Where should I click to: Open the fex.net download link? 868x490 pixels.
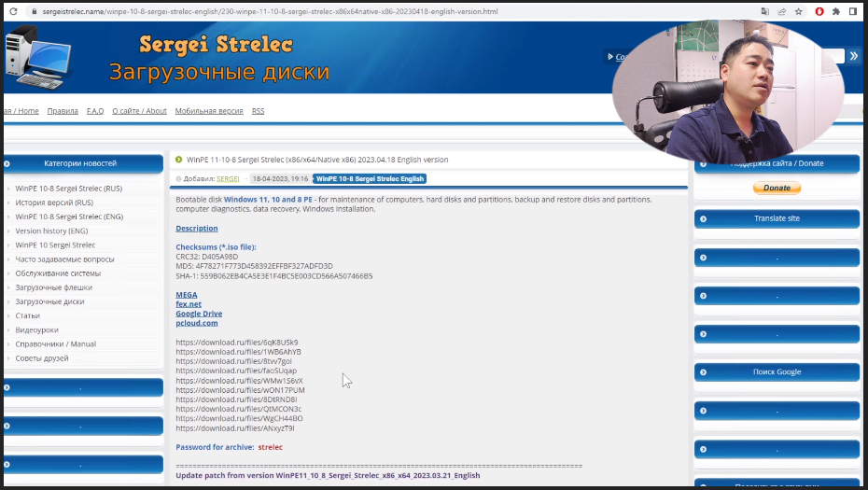(189, 304)
